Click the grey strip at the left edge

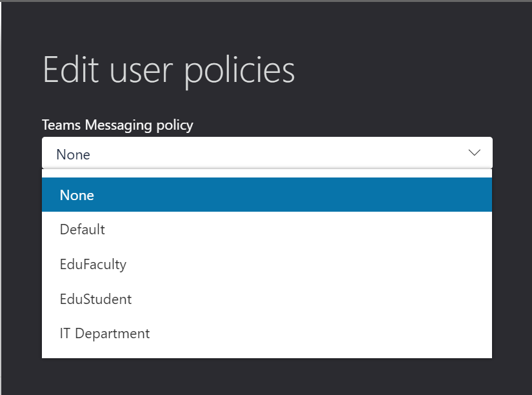[1, 197]
